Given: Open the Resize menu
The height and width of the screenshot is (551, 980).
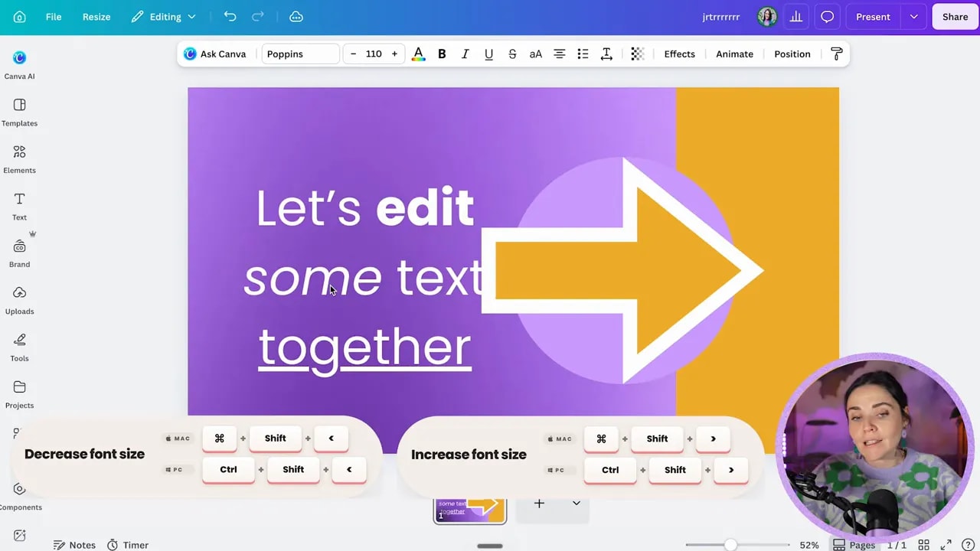Looking at the screenshot, I should (x=96, y=17).
